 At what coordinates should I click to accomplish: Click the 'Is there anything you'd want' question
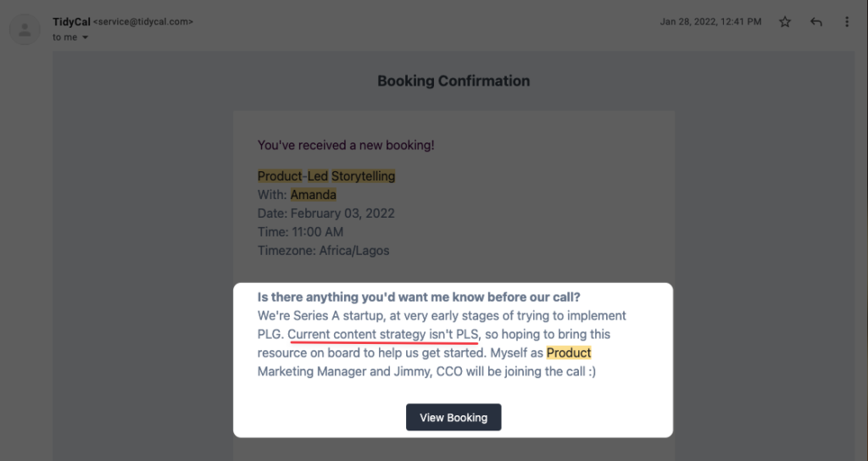coord(419,297)
